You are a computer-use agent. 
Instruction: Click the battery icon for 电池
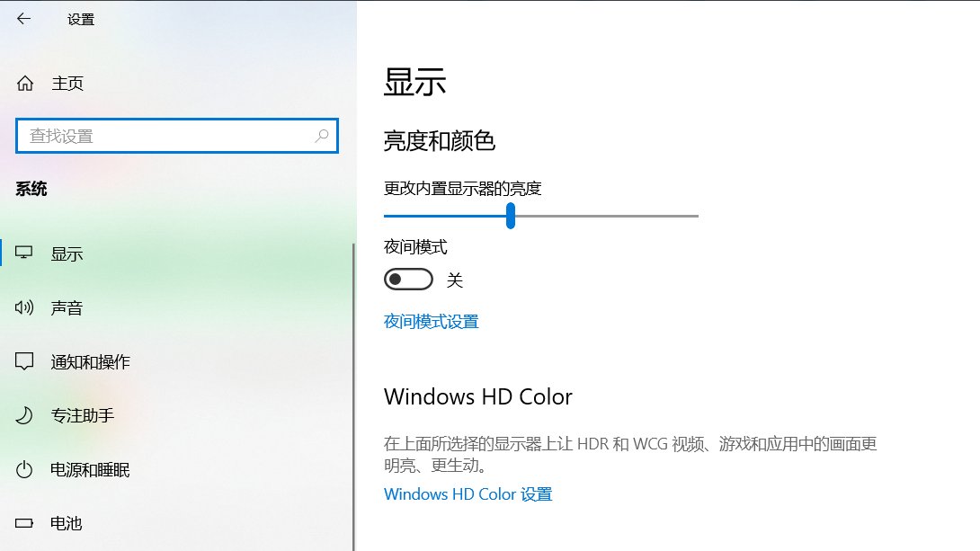click(23, 523)
